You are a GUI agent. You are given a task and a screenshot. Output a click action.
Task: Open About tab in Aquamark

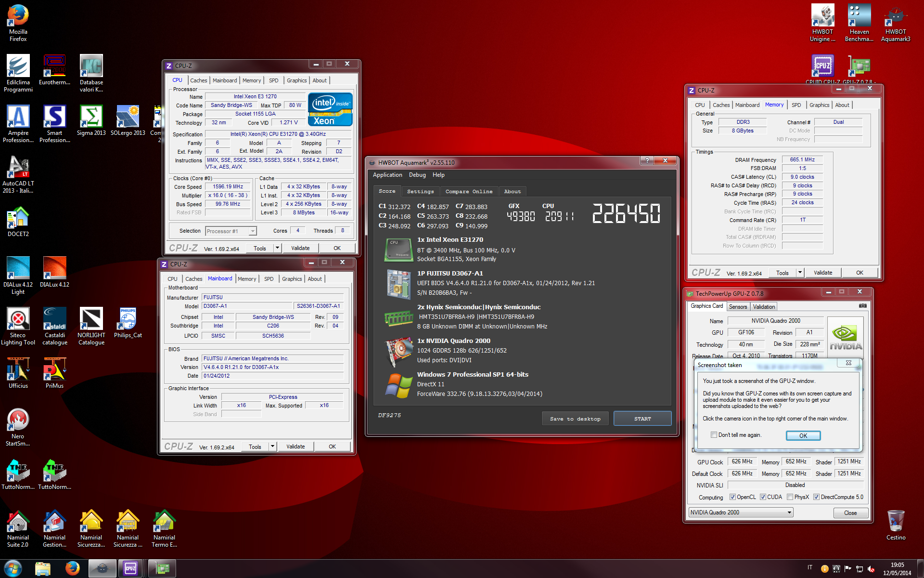click(x=513, y=191)
